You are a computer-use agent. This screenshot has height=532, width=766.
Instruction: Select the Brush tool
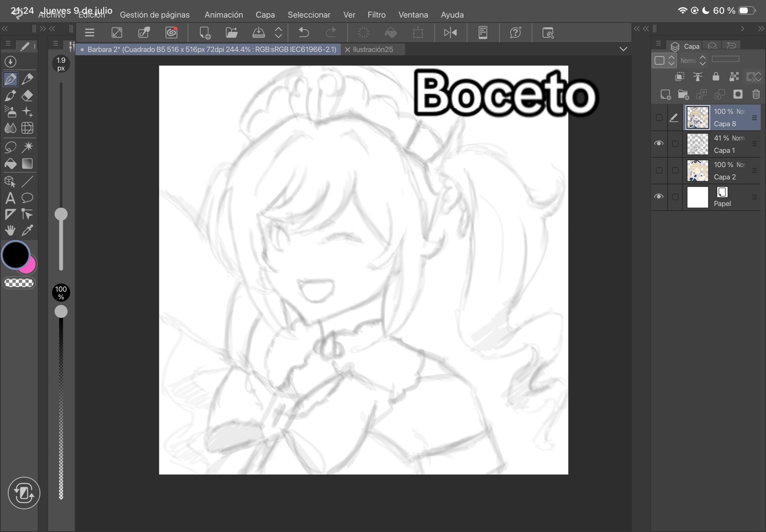[10, 96]
